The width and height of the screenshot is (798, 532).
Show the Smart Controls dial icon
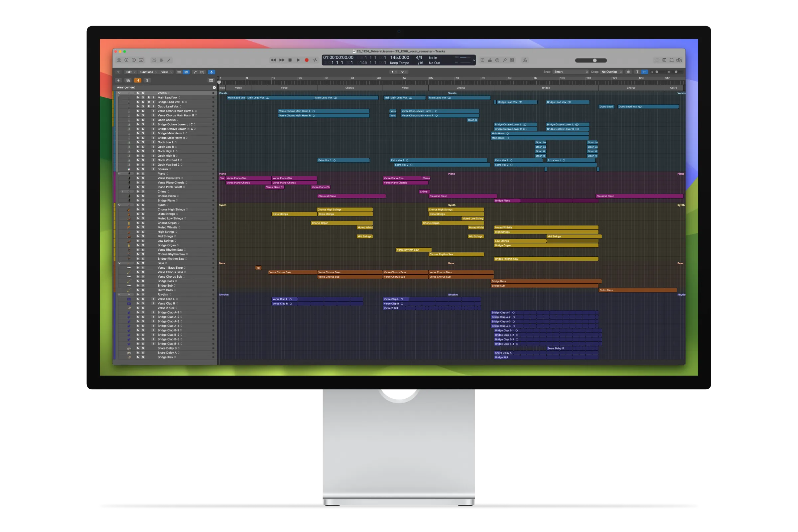154,60
